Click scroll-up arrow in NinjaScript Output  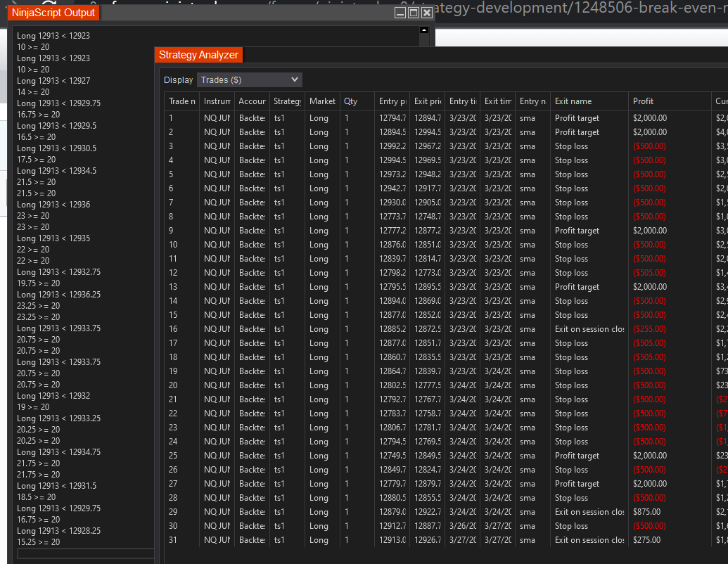[x=424, y=30]
